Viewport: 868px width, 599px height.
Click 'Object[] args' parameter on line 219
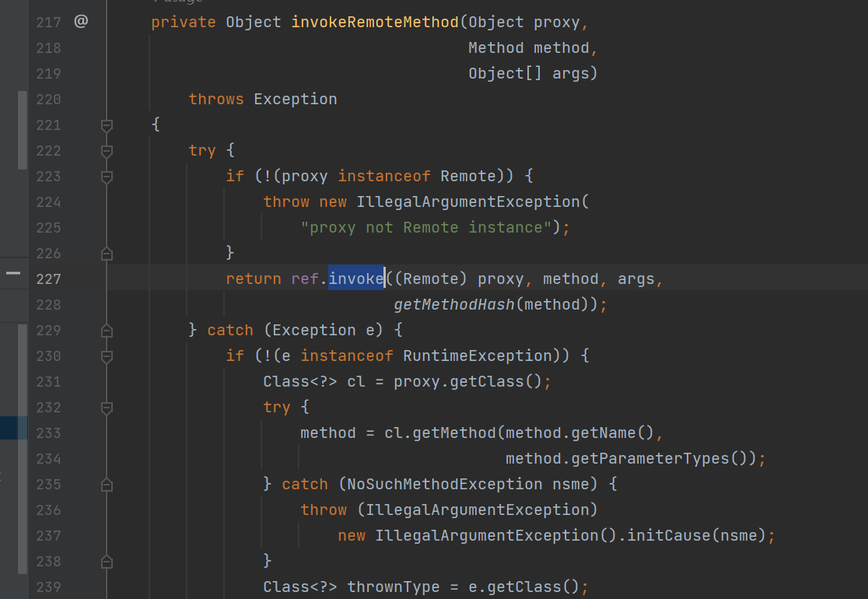click(529, 73)
